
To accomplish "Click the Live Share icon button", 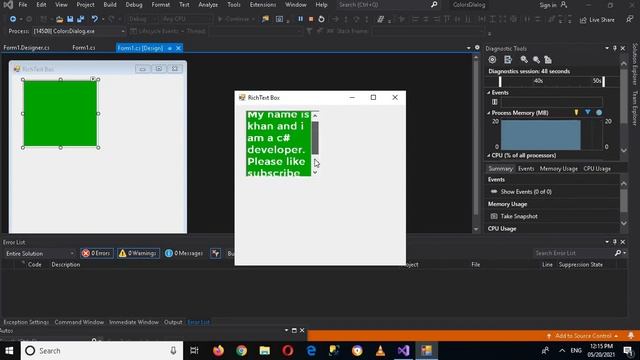I will click(597, 20).
